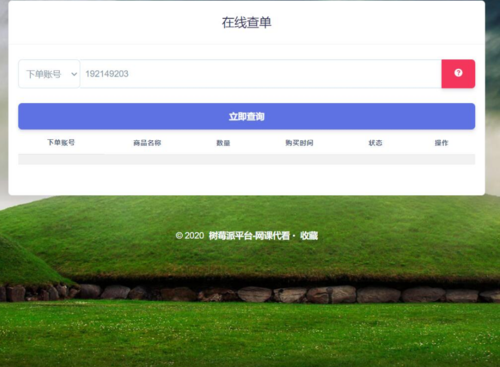Open the 树莓派平台-网课代看 footer link
The height and width of the screenshot is (367, 500).
tap(249, 236)
